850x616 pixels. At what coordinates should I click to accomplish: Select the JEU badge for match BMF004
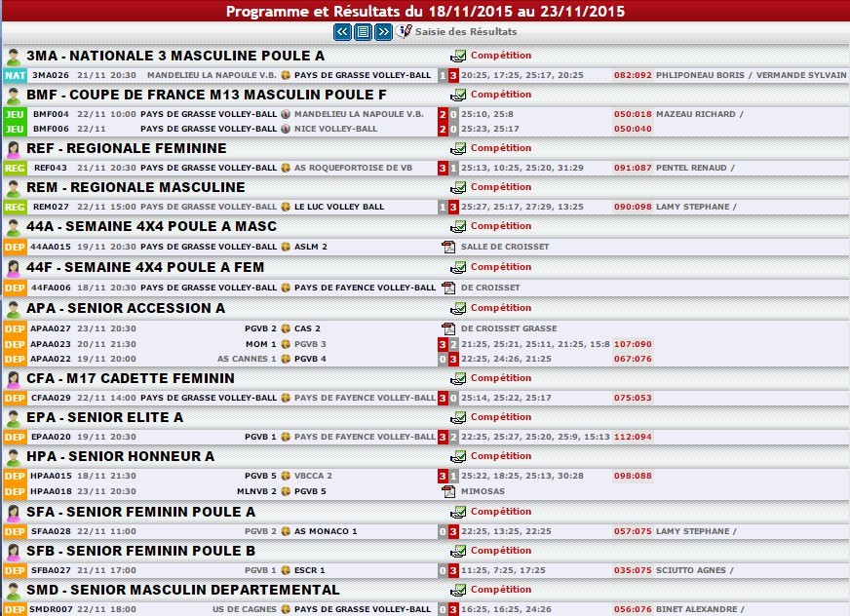tap(15, 114)
